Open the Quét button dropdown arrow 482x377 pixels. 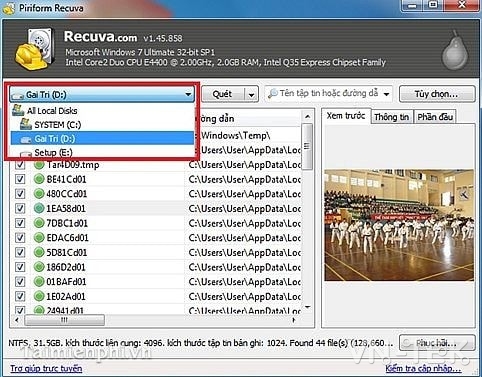tap(252, 95)
